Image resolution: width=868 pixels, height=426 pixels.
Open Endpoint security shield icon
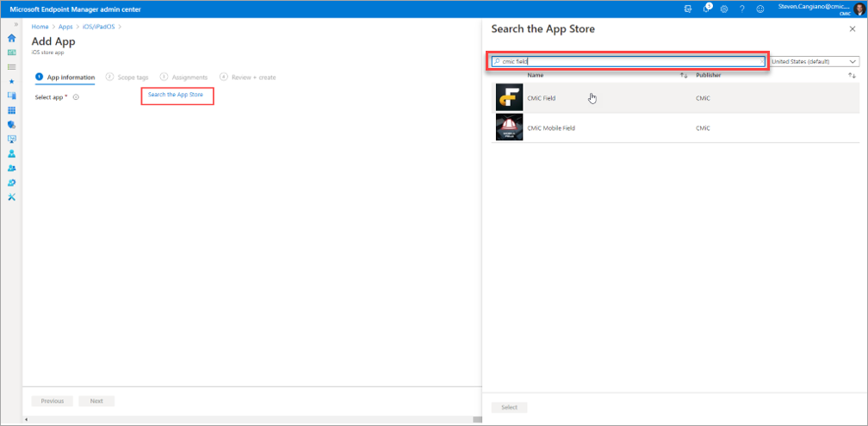pos(12,125)
